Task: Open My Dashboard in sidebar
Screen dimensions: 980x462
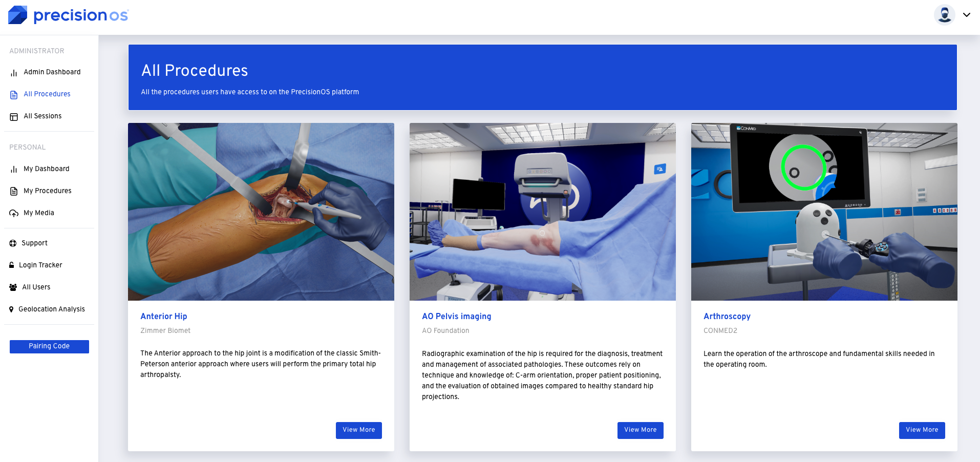Action: pyautogui.click(x=46, y=169)
